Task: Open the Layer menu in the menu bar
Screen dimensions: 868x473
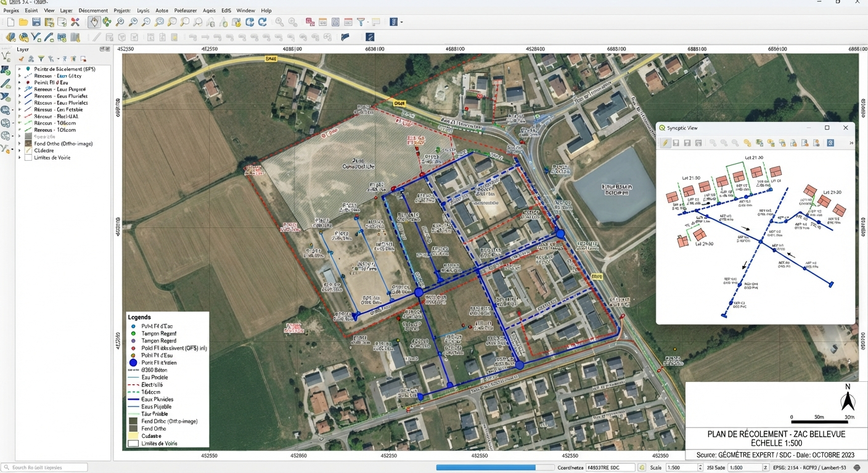Action: 66,10
